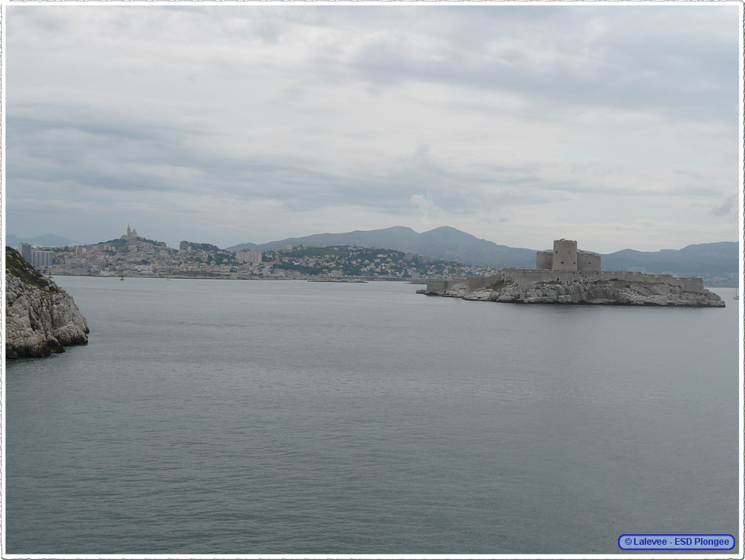745x560 pixels.
Task: Click the Lalevee - ESD Plongee watermark badge
Action: pyautogui.click(x=676, y=542)
